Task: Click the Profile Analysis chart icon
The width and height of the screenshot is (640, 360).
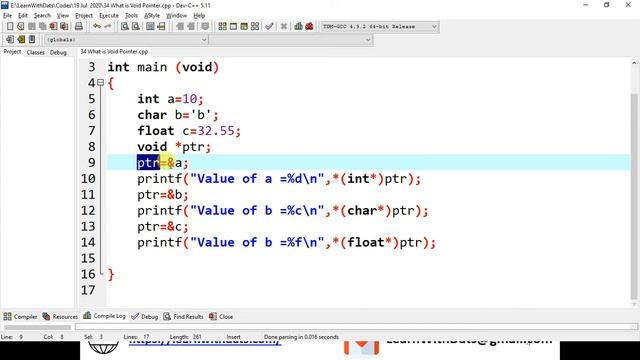Action: [x=298, y=27]
